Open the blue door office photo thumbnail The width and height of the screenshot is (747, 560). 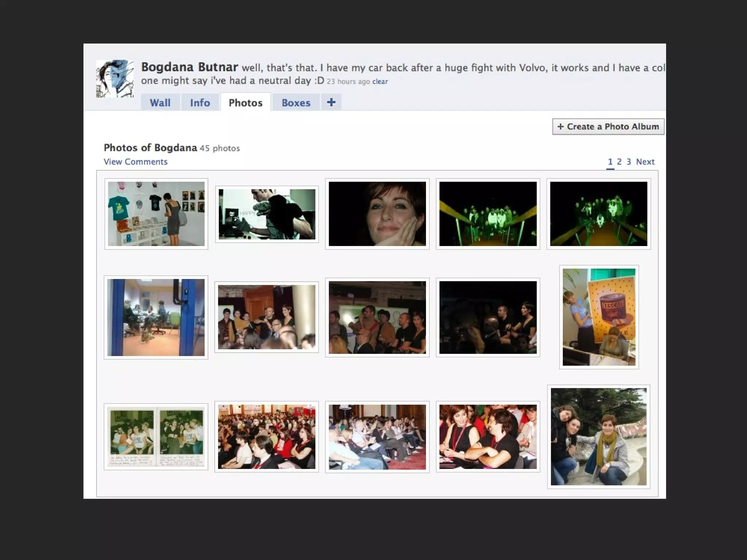click(x=156, y=317)
